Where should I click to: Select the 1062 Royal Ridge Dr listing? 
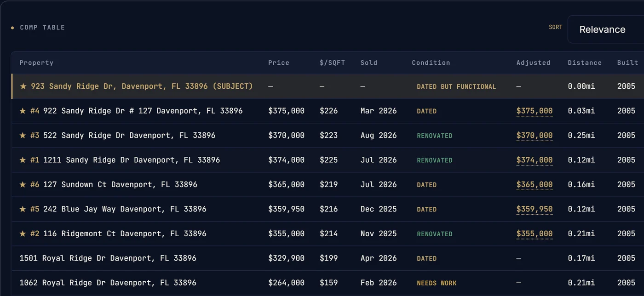coord(328,283)
